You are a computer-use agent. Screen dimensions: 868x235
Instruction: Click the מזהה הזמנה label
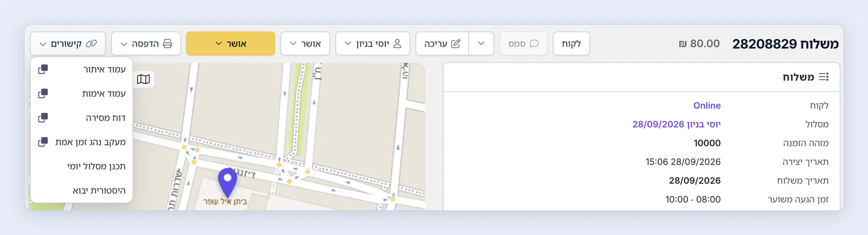[x=806, y=143]
